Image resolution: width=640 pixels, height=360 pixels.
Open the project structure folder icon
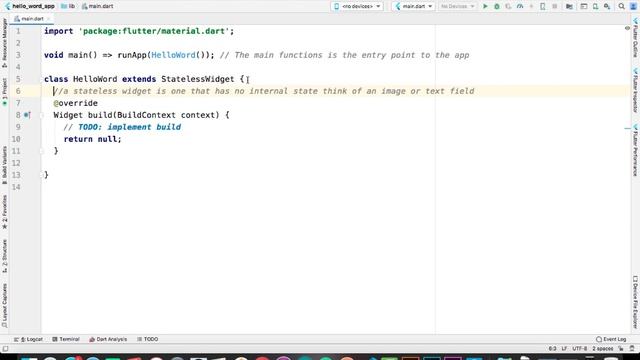(569, 6)
